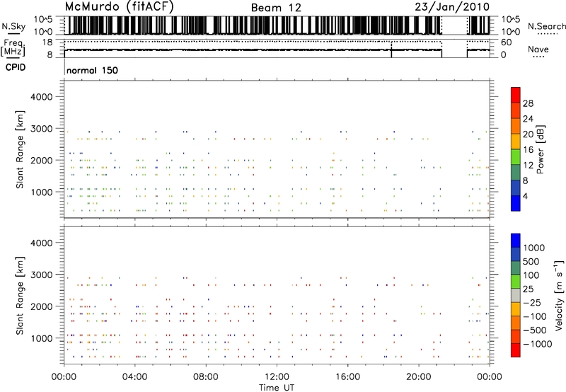Select the orange Power segment between 24 and 20
The height and width of the screenshot is (392, 566).
516,126
